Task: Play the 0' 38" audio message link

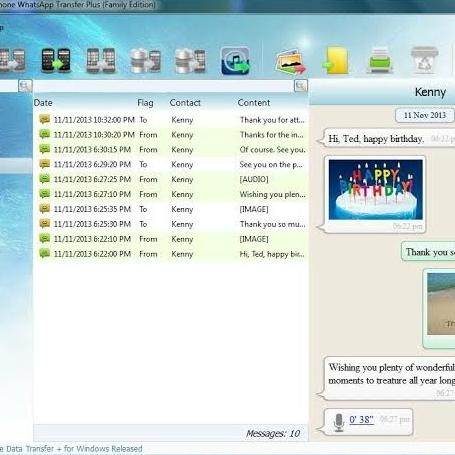Action: tap(361, 419)
